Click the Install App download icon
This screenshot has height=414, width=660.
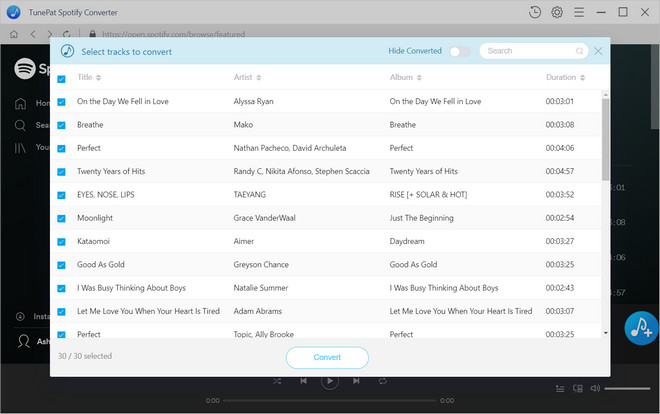(x=20, y=316)
